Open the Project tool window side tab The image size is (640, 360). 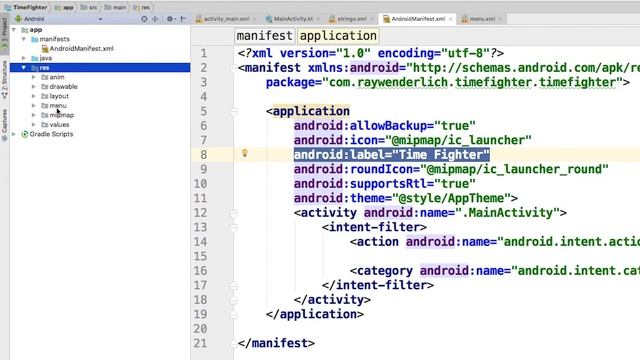pyautogui.click(x=4, y=33)
